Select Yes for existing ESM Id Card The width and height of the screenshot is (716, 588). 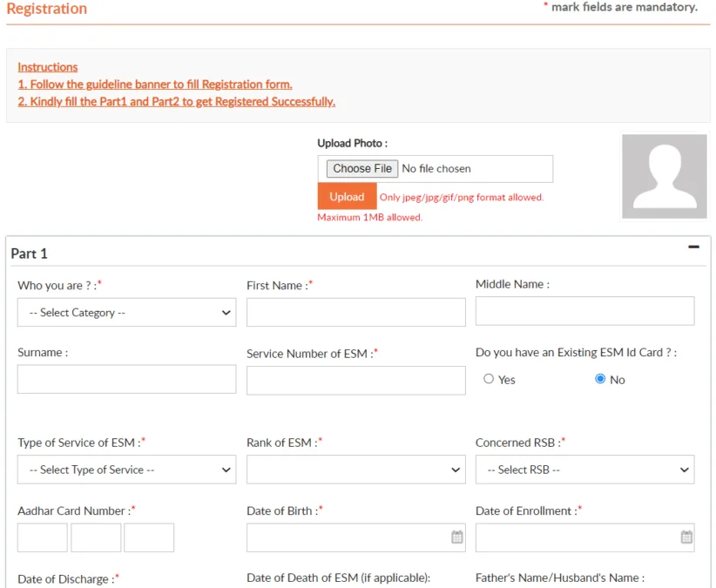489,379
